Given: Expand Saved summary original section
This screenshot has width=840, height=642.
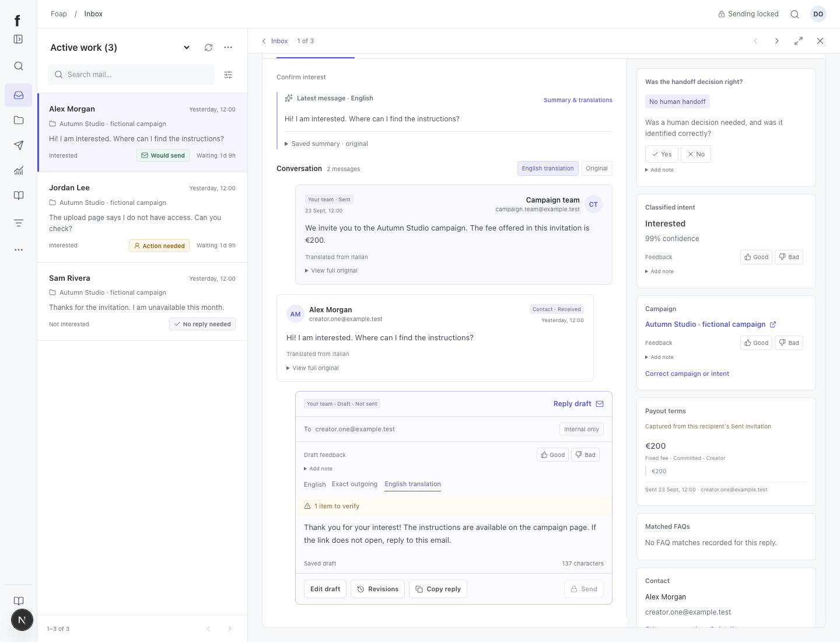Looking at the screenshot, I should point(327,144).
